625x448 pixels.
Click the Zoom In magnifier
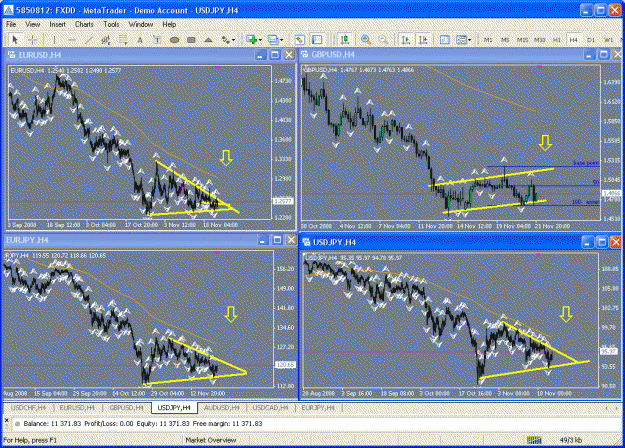pyautogui.click(x=366, y=39)
